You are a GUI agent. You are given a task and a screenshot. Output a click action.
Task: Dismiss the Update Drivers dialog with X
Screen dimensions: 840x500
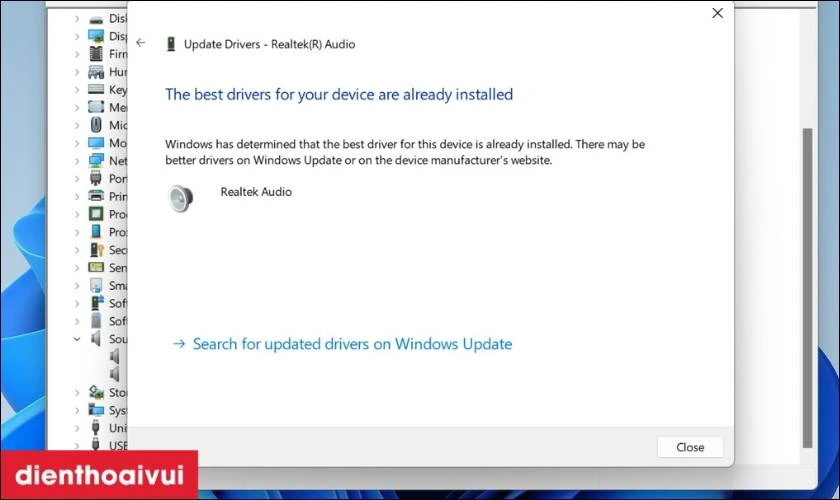point(717,13)
